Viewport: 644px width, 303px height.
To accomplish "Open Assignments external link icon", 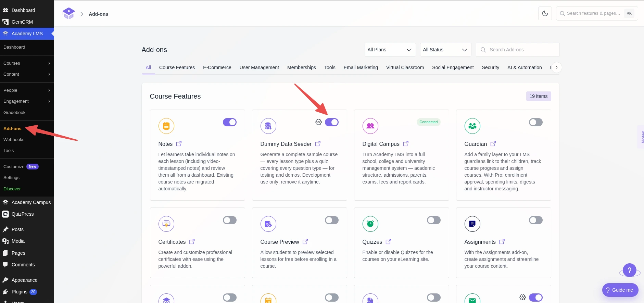I will 502,242.
